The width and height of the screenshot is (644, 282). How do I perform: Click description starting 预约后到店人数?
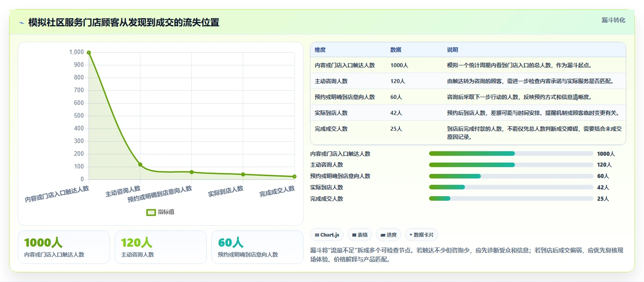pyautogui.click(x=533, y=113)
